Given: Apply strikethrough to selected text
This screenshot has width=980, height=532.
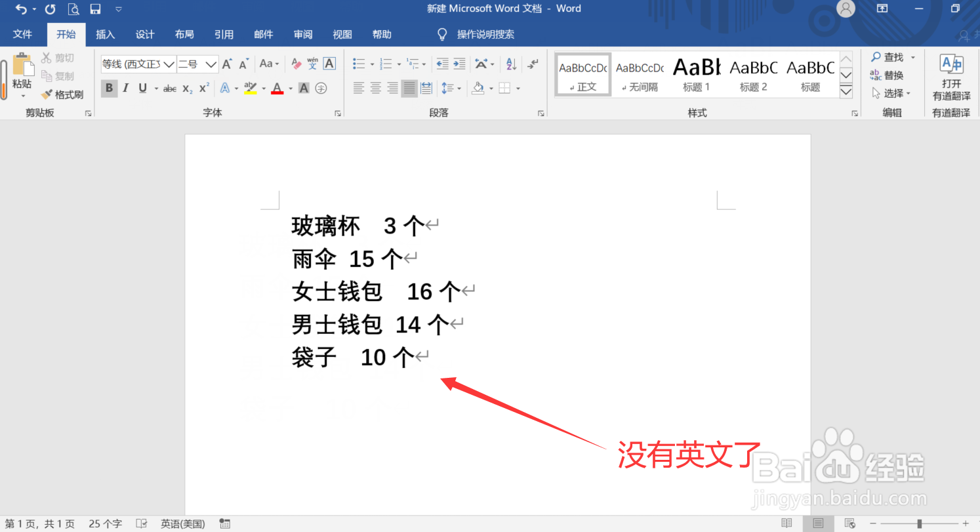Looking at the screenshot, I should tap(169, 88).
